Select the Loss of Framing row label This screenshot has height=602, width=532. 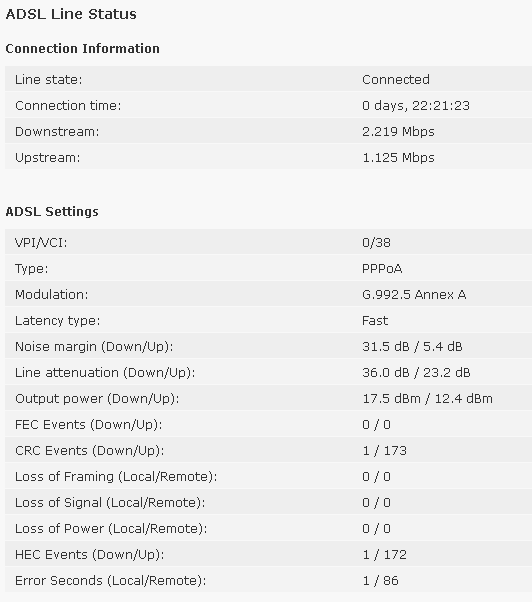click(x=116, y=477)
